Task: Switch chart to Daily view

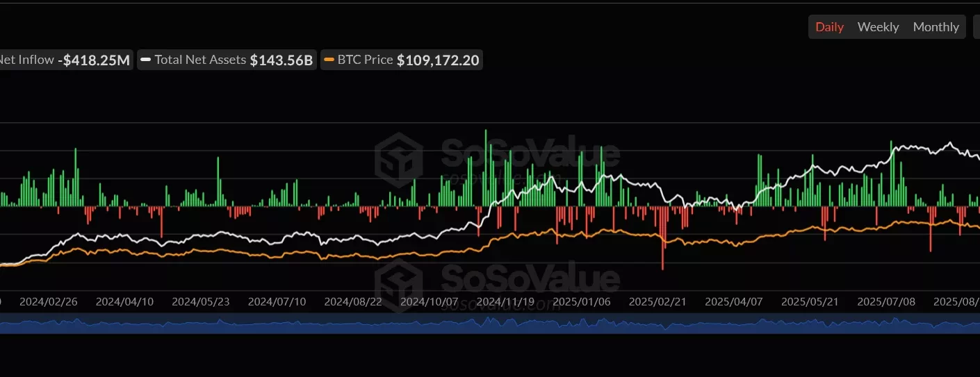Action: click(829, 27)
